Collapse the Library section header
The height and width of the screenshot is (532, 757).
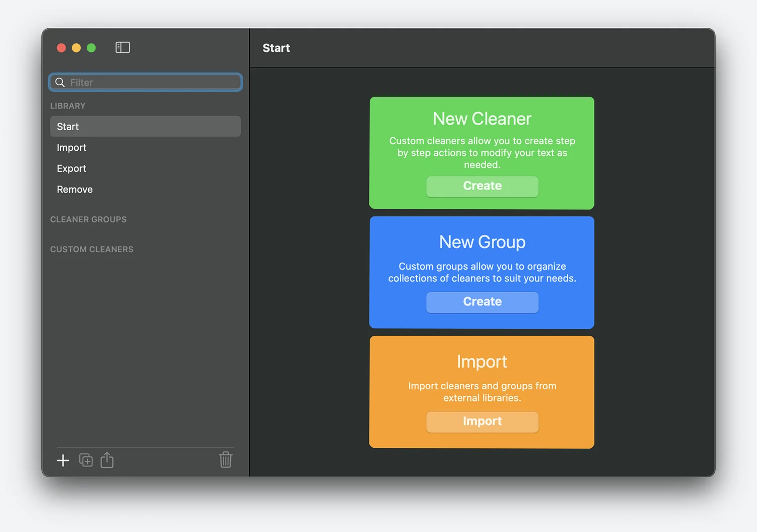pyautogui.click(x=68, y=106)
